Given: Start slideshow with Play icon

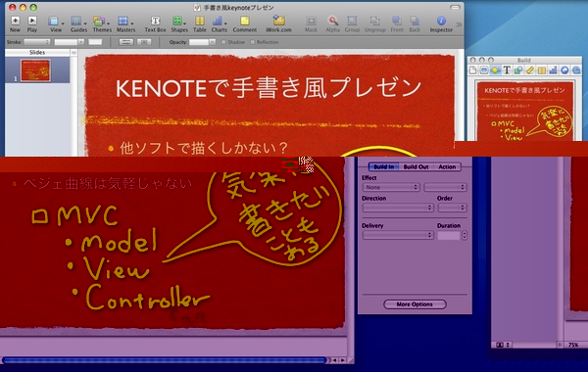Looking at the screenshot, I should [32, 21].
